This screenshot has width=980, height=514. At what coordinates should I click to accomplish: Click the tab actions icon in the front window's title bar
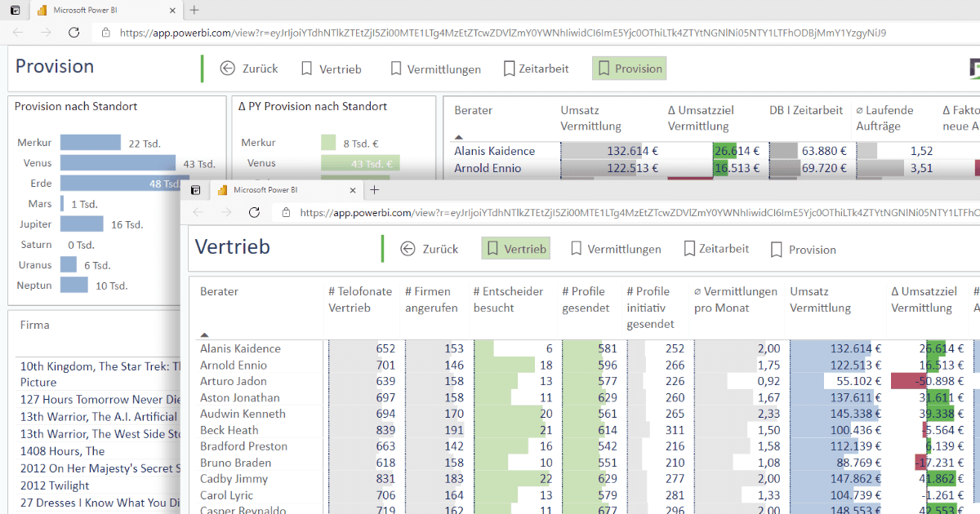tap(196, 190)
